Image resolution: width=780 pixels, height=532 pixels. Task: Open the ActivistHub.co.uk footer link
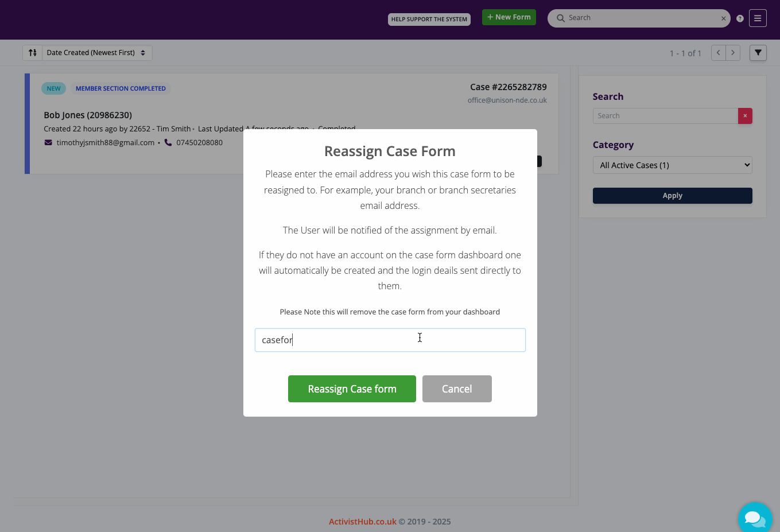tap(362, 522)
